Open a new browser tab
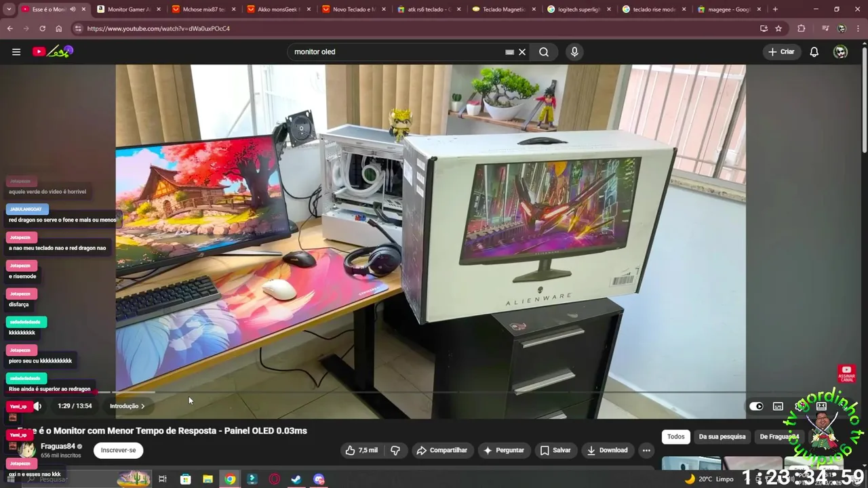The width and height of the screenshot is (868, 488). pos(775,9)
